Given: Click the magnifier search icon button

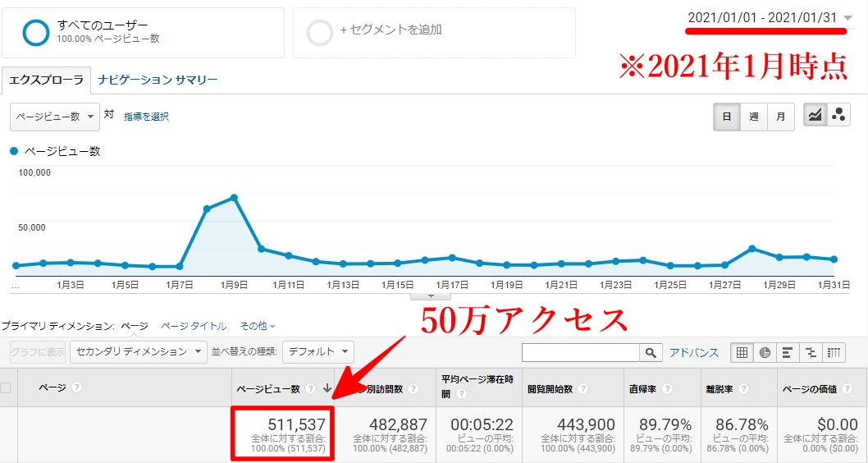Looking at the screenshot, I should (x=651, y=352).
